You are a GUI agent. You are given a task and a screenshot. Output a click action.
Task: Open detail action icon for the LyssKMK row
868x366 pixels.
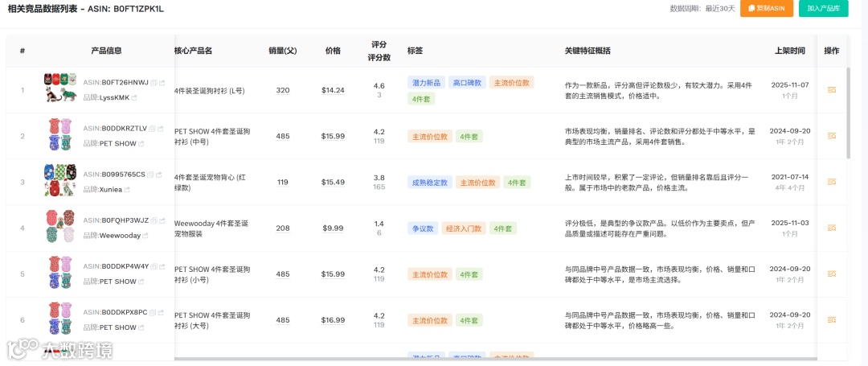(832, 90)
